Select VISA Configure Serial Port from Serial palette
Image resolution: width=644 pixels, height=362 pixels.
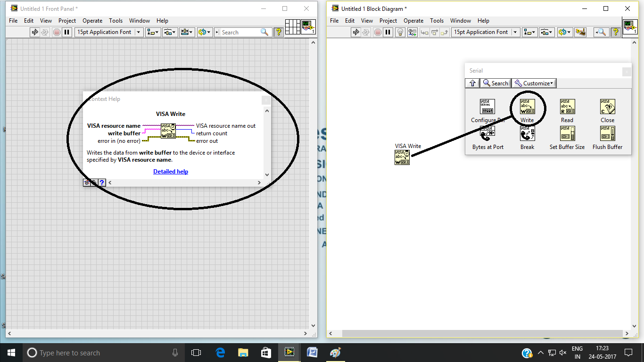pos(487,107)
